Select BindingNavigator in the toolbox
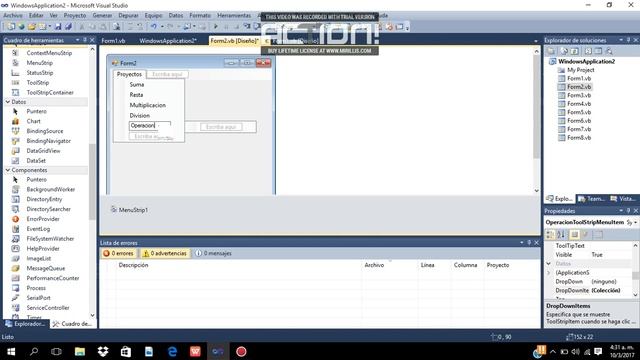Viewport: 640px width, 360px height. (49, 141)
